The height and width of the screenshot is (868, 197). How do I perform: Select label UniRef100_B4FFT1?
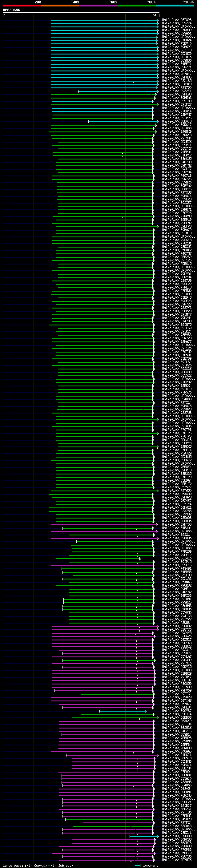(x=177, y=64)
